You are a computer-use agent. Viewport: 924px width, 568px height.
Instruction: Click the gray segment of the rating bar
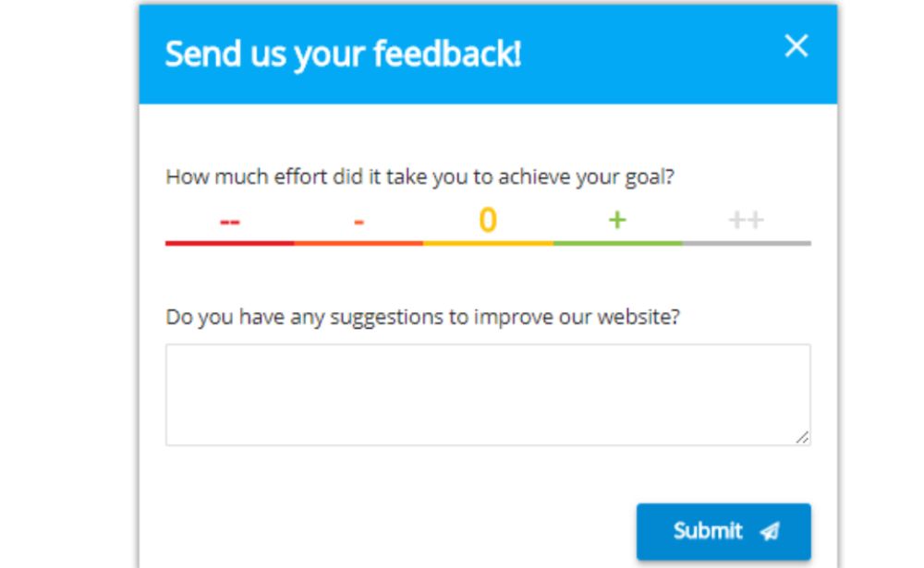[746, 243]
